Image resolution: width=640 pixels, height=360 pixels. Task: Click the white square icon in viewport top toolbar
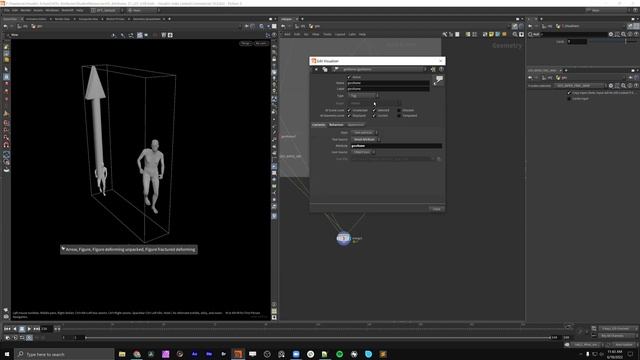[x=170, y=35]
